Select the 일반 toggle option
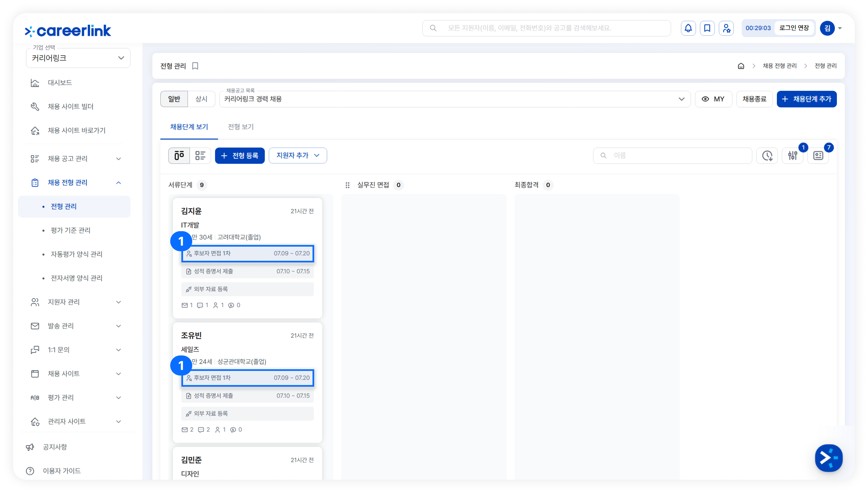 pos(174,99)
